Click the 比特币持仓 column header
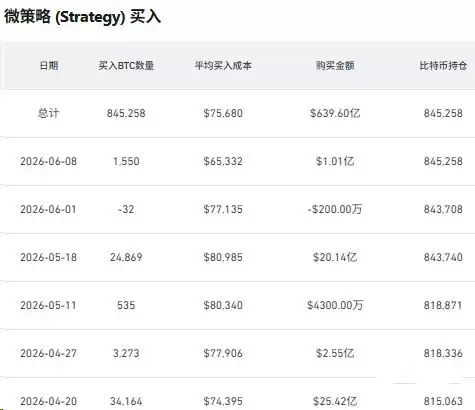Screen dimensions: 475x410 pyautogui.click(x=443, y=65)
